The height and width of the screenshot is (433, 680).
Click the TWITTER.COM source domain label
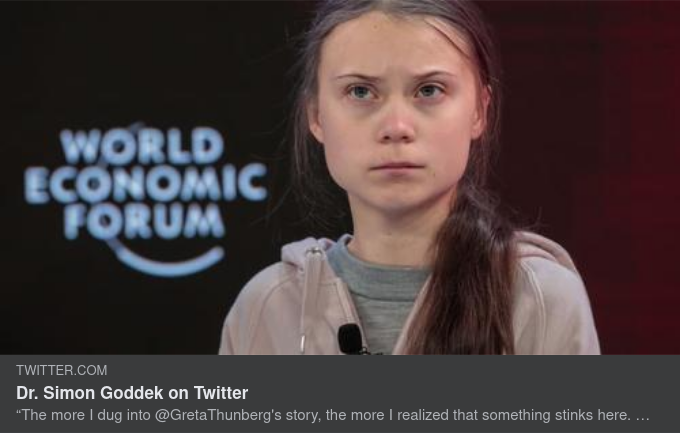tap(61, 370)
